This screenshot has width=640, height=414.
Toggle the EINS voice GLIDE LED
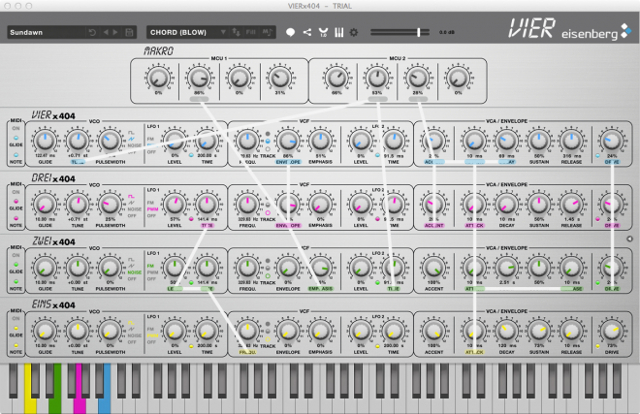[x=16, y=328]
